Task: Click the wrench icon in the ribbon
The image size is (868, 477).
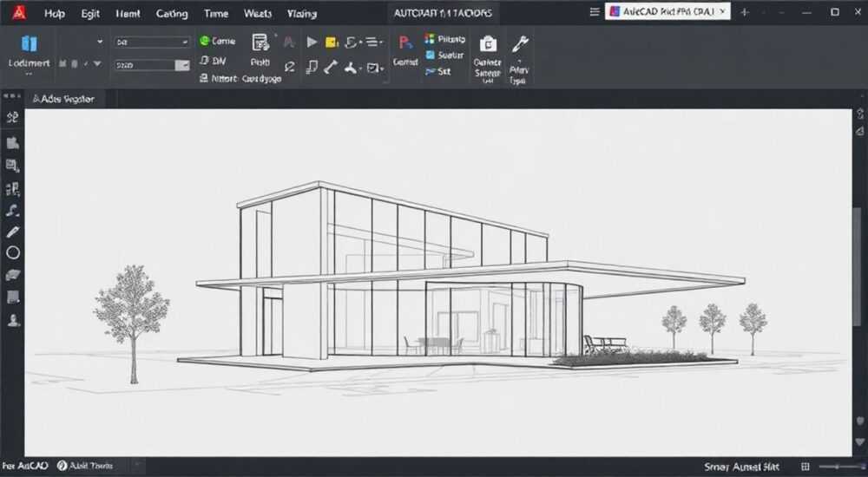Action: pos(519,43)
